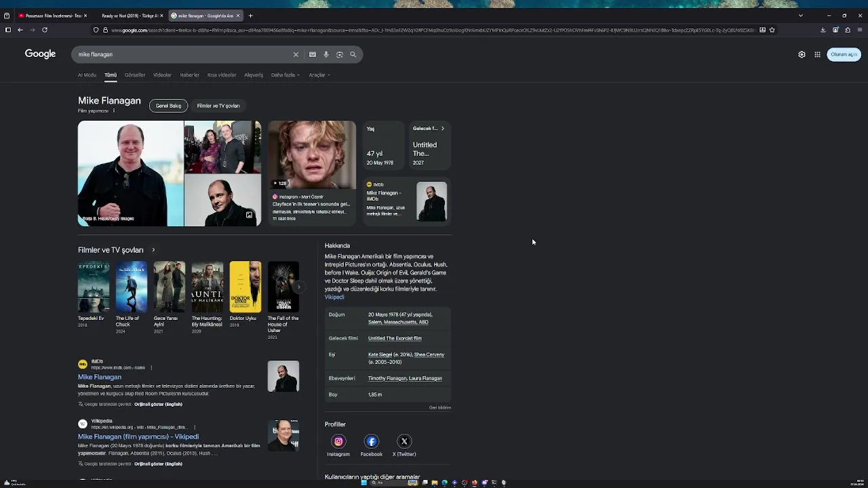Expand the Araçlar dropdown
The height and width of the screenshot is (488, 868).
(x=319, y=75)
